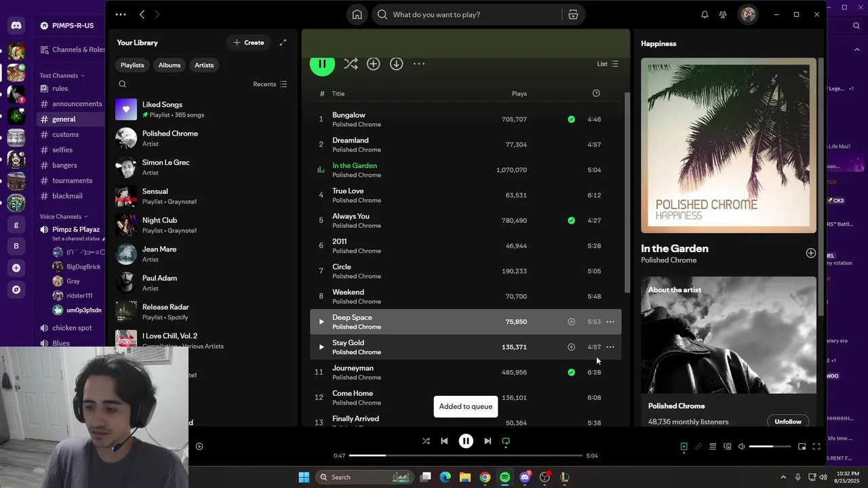Open Night Club playlist
Viewport: 868px width, 488px height.
(x=203, y=225)
